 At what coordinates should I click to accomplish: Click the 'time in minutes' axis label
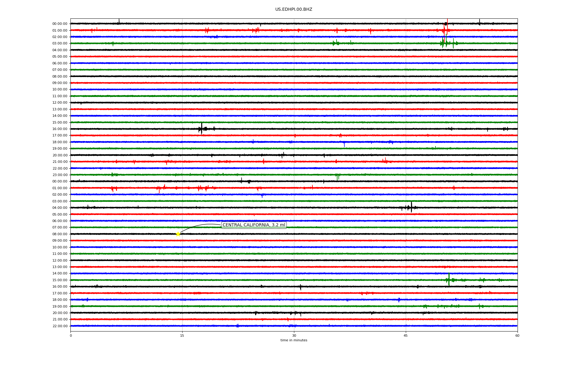[x=293, y=340]
